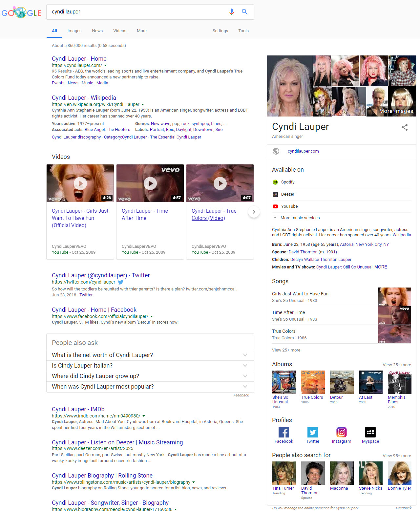Open Tina Turner related search photo

pyautogui.click(x=284, y=473)
